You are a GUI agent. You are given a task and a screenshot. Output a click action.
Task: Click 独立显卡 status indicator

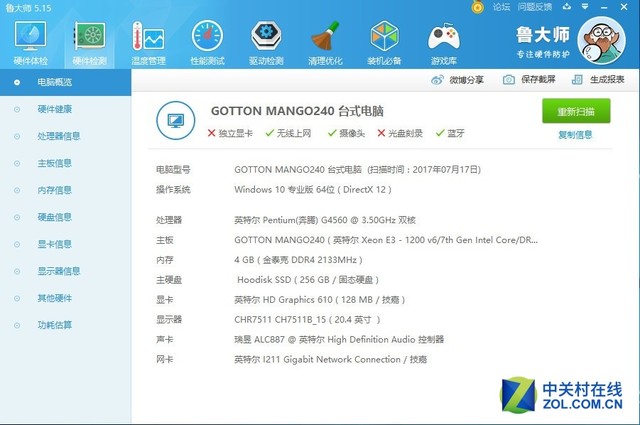click(230, 133)
